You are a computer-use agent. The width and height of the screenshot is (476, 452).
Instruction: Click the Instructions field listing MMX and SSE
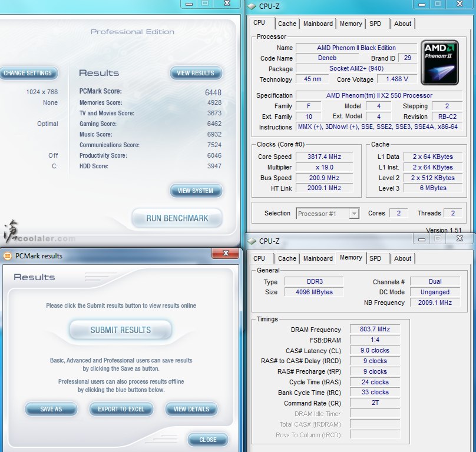(x=379, y=127)
